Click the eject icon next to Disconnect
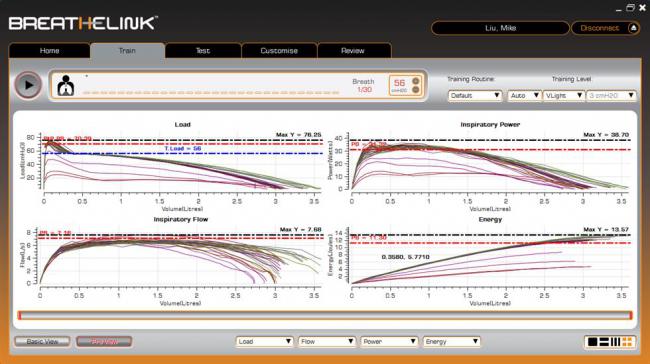The height and width of the screenshot is (364, 650). pyautogui.click(x=633, y=28)
